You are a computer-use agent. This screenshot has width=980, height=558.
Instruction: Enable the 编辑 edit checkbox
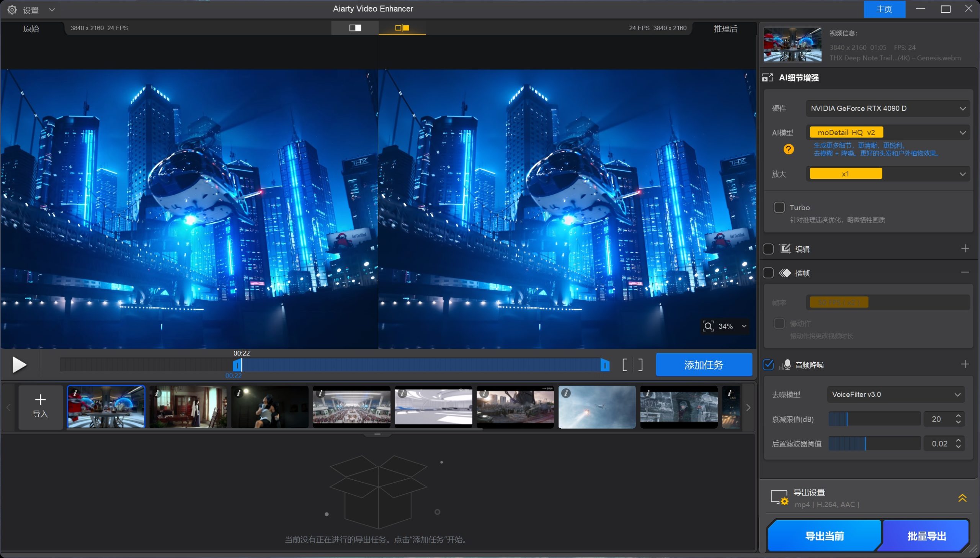coord(768,249)
